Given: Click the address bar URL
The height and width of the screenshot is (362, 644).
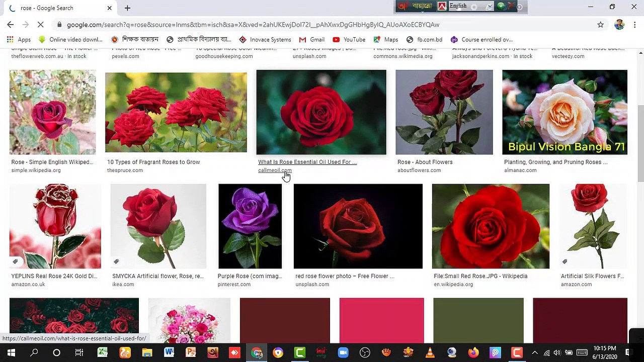Looking at the screenshot, I should point(253,24).
